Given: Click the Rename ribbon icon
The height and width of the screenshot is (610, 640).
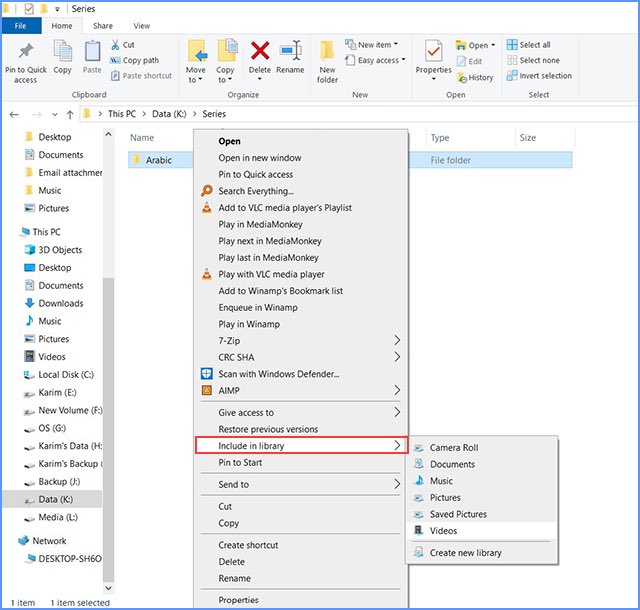Looking at the screenshot, I should 290,51.
